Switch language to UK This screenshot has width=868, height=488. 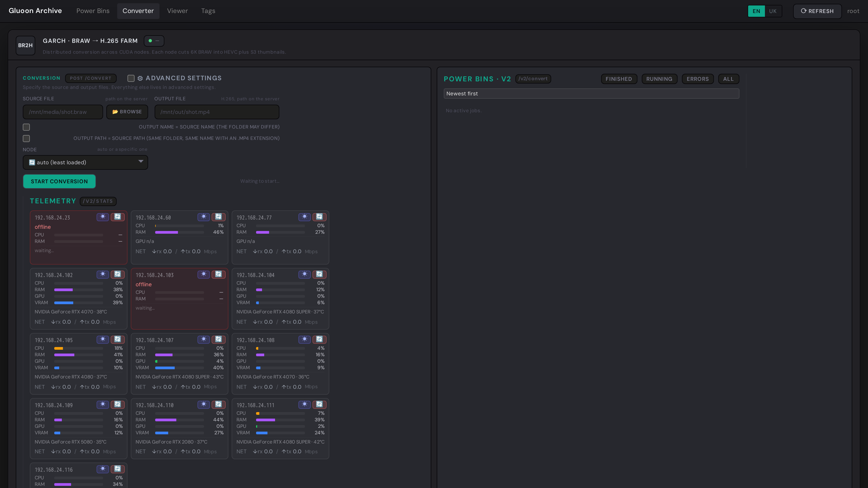click(773, 11)
